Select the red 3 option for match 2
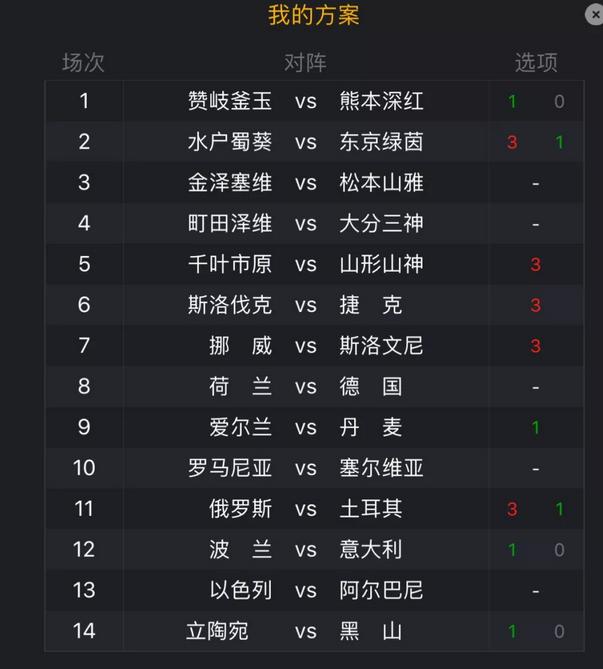This screenshot has height=669, width=603. pos(512,142)
